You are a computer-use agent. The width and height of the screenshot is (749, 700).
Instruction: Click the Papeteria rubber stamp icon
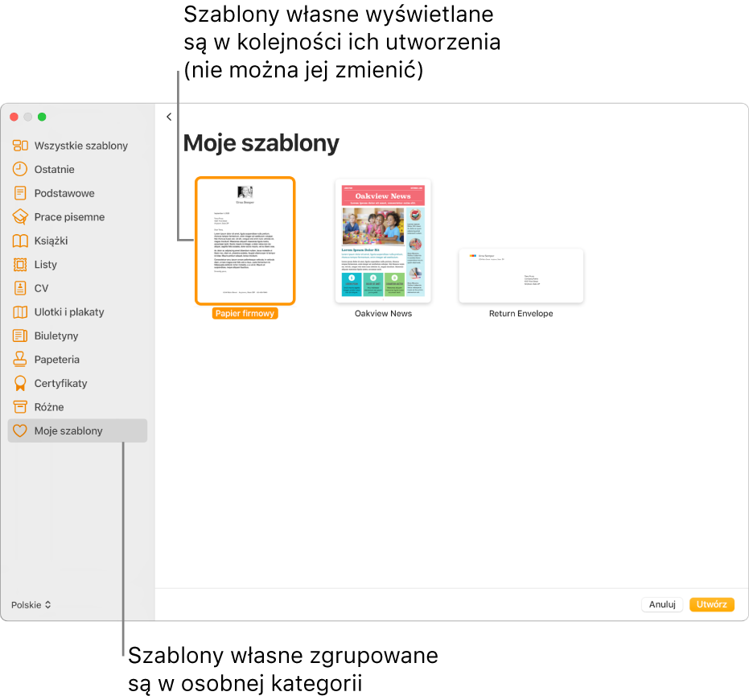[x=20, y=360]
